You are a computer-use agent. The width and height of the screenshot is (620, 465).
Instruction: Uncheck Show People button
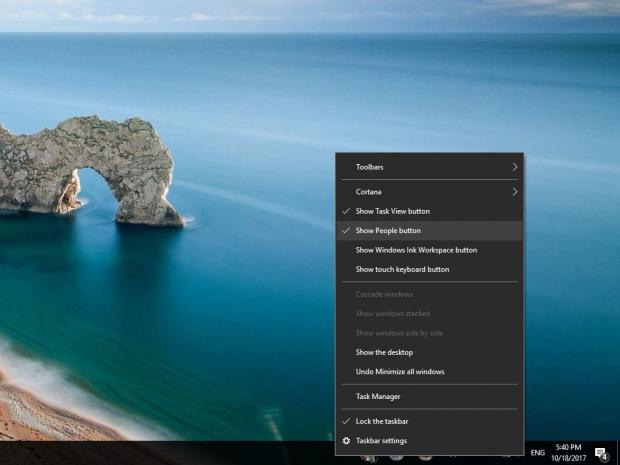(388, 230)
